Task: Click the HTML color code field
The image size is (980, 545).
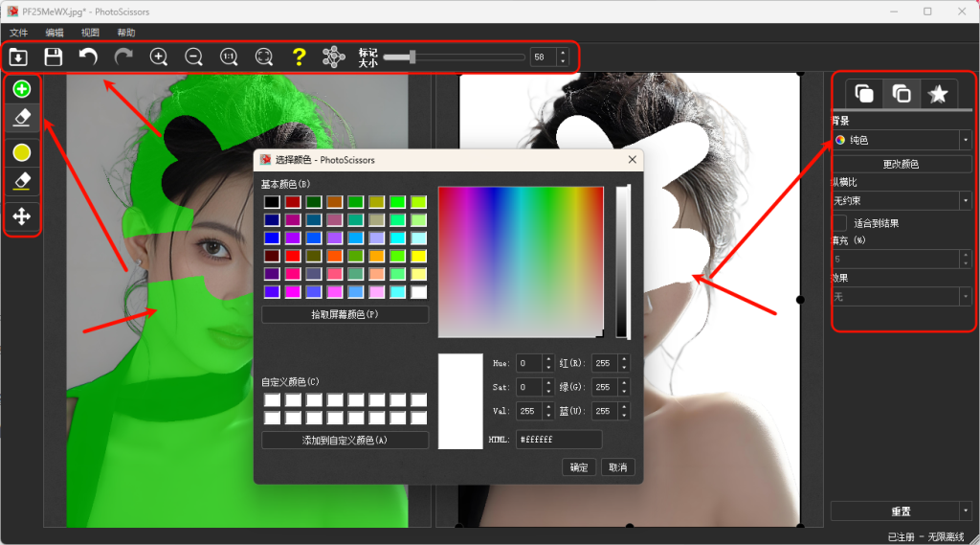Action: pyautogui.click(x=559, y=440)
